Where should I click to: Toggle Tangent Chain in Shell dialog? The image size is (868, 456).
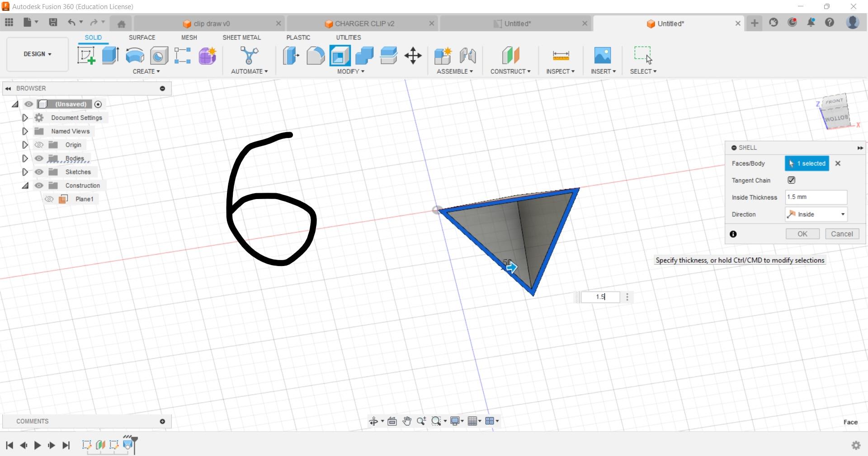coord(791,180)
